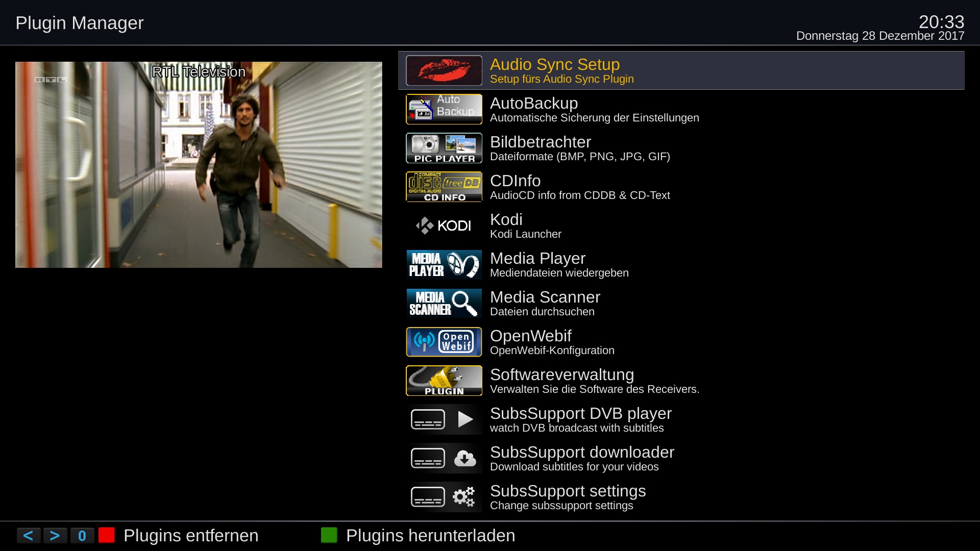Image resolution: width=980 pixels, height=551 pixels.
Task: Click 'Automatische Sicherung der Einstellungen' description
Action: [x=595, y=118]
